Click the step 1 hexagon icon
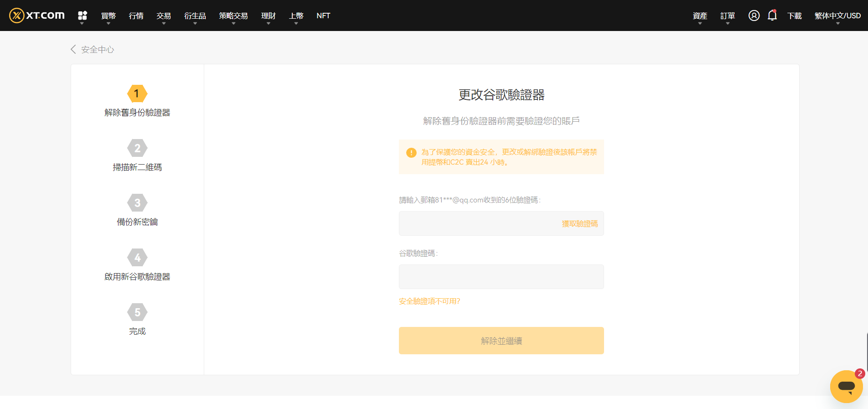 (137, 93)
